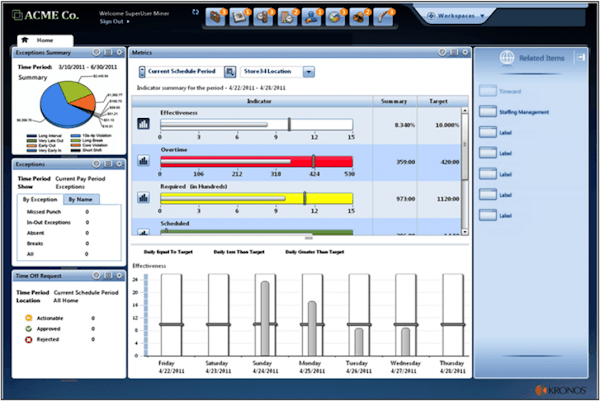Click the Exceptions Summary panel help icon

click(97, 51)
